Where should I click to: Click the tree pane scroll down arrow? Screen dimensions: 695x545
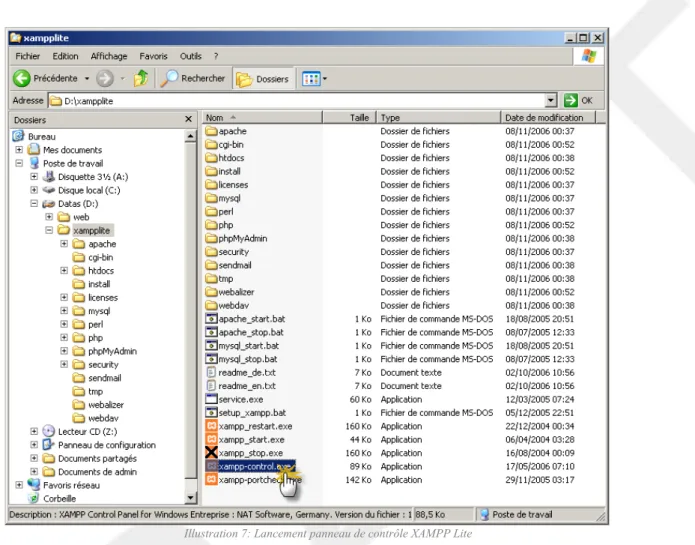[191, 498]
